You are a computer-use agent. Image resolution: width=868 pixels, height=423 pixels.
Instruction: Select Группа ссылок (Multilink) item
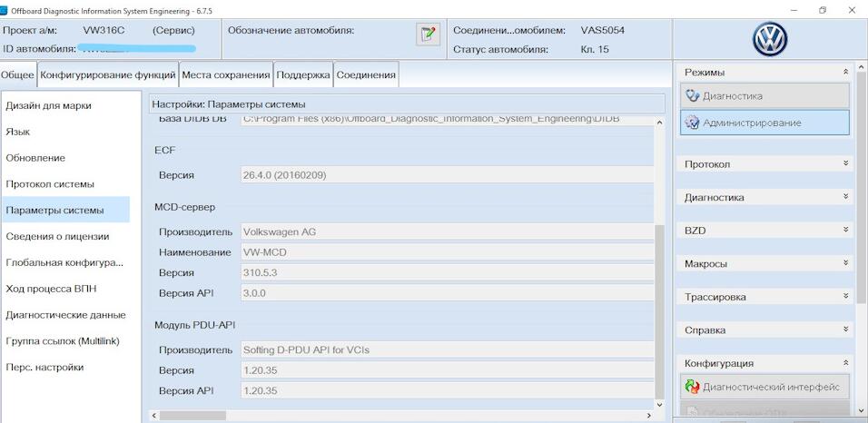64,341
